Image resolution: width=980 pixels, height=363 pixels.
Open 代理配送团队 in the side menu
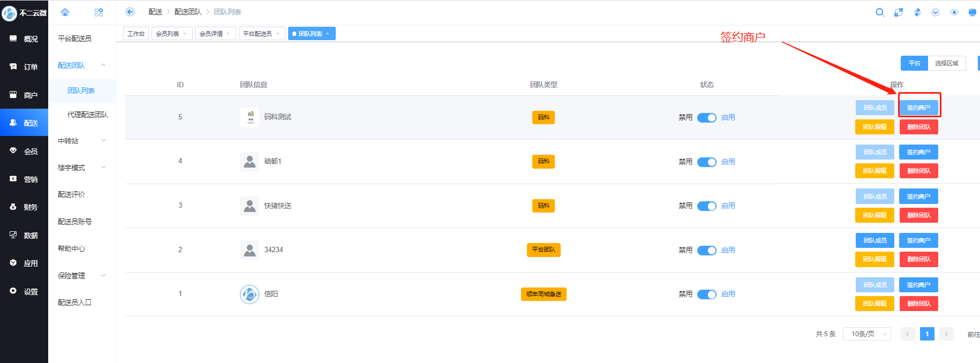(88, 115)
